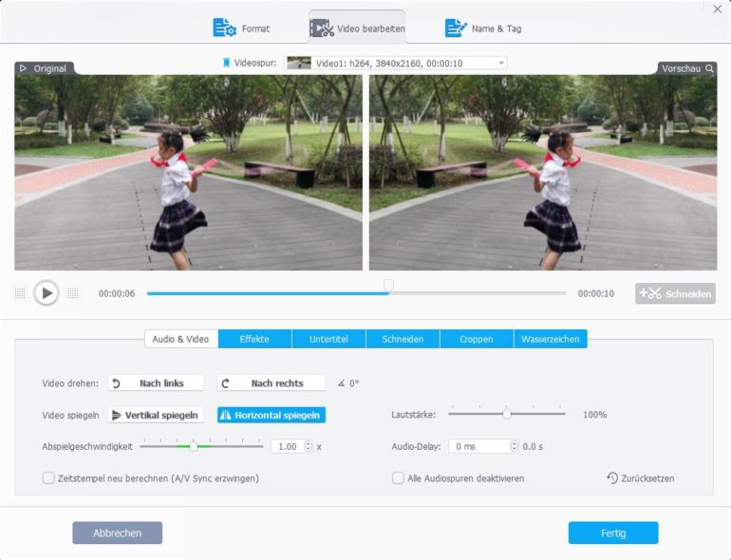Switch to the Effekte tab
Screen dimensions: 731x560
click(254, 339)
